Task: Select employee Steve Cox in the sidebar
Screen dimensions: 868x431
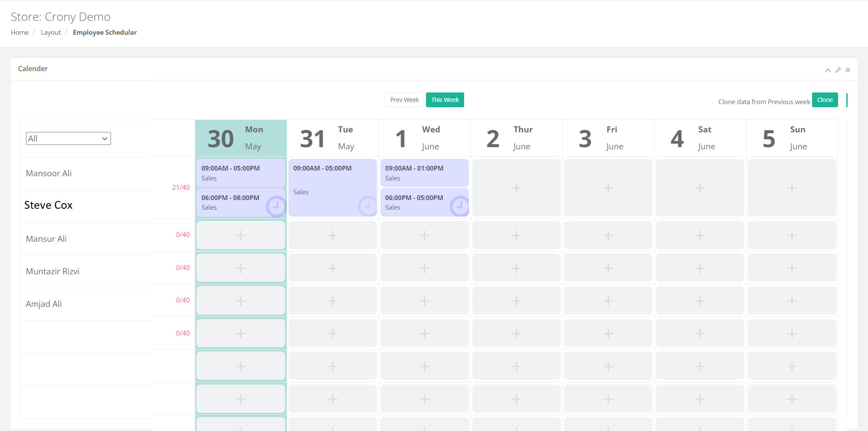Action: (x=48, y=205)
